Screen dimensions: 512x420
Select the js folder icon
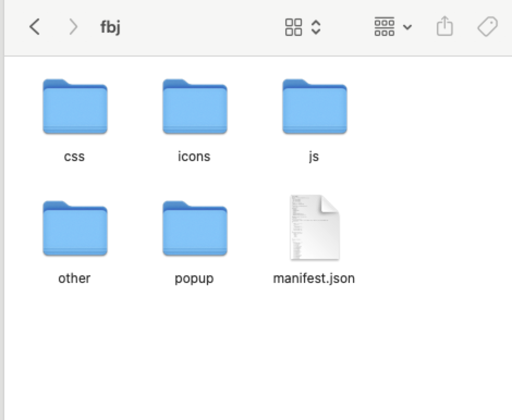point(314,107)
